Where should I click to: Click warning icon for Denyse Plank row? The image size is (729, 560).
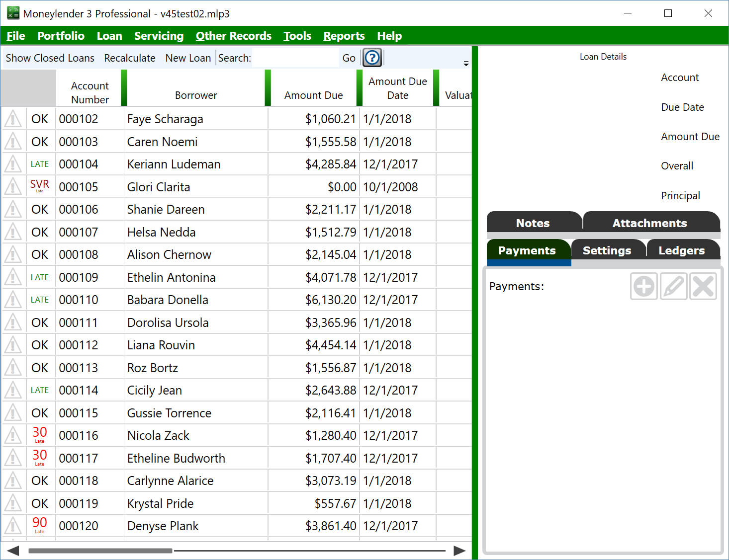[13, 526]
